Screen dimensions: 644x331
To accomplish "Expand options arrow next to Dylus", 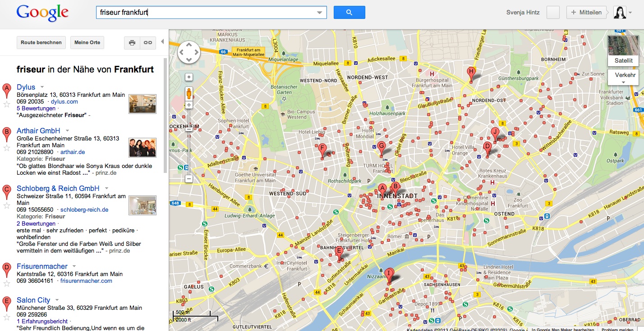I will (42, 87).
